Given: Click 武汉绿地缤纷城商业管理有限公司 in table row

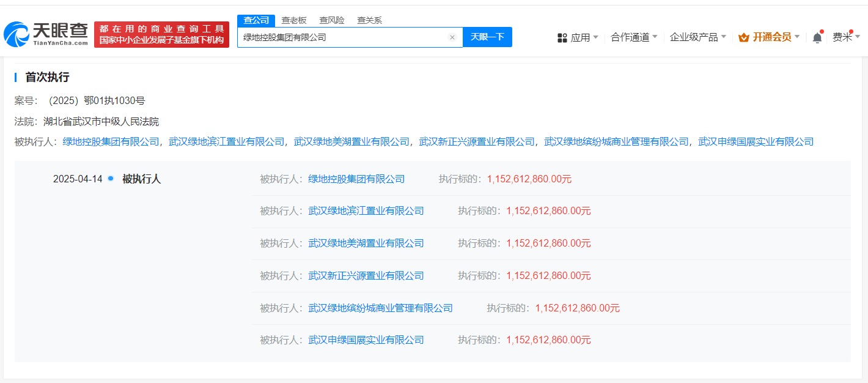Looking at the screenshot, I should 381,308.
